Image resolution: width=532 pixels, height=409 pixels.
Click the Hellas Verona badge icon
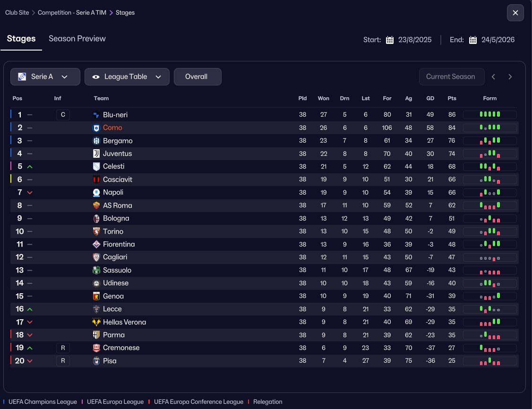point(96,322)
